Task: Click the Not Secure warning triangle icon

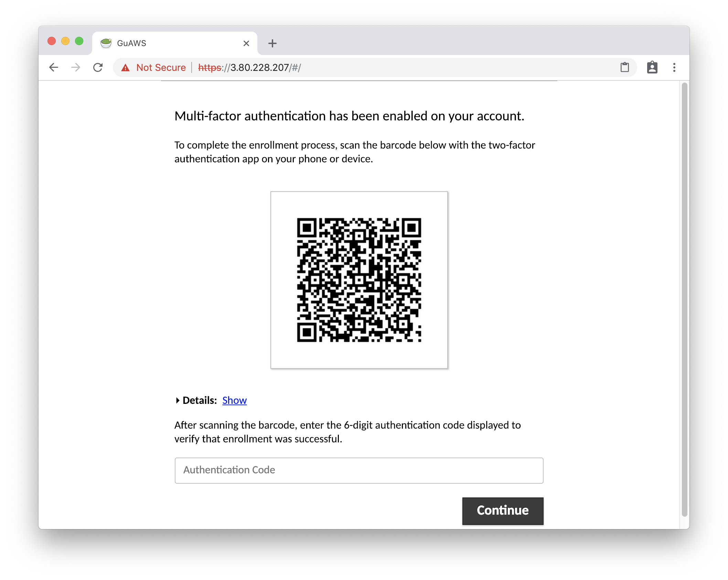Action: (x=126, y=68)
